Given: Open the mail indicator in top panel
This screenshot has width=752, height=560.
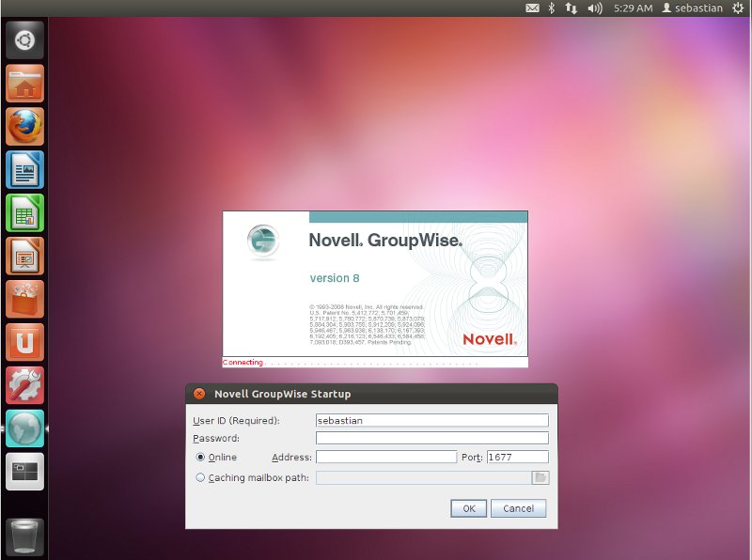Looking at the screenshot, I should click(x=532, y=8).
